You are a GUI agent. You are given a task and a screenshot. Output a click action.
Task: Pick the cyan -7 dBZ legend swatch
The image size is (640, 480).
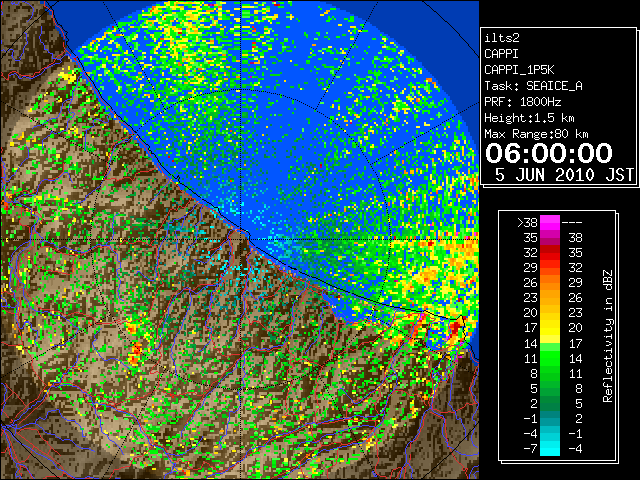[550, 449]
